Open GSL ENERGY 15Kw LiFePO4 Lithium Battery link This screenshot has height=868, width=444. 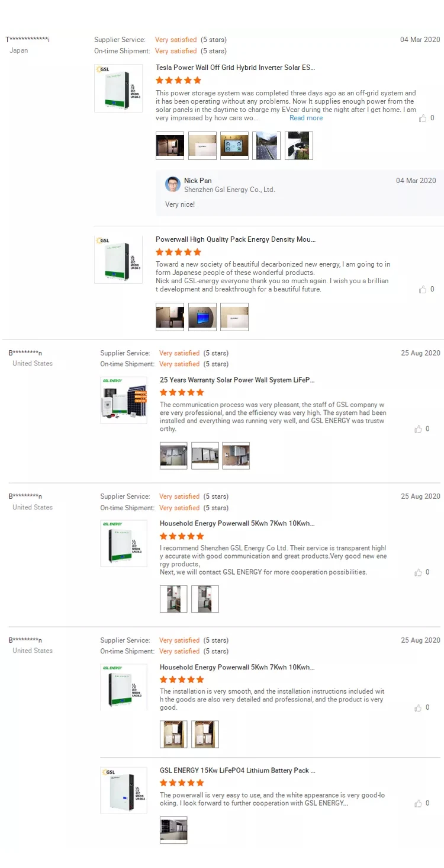click(x=237, y=770)
